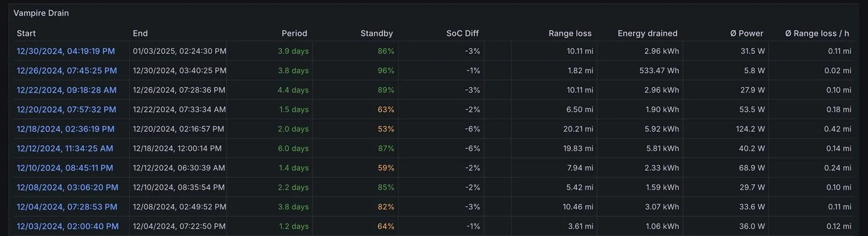This screenshot has height=236, width=868.
Task: Sort by Period column header
Action: (294, 33)
